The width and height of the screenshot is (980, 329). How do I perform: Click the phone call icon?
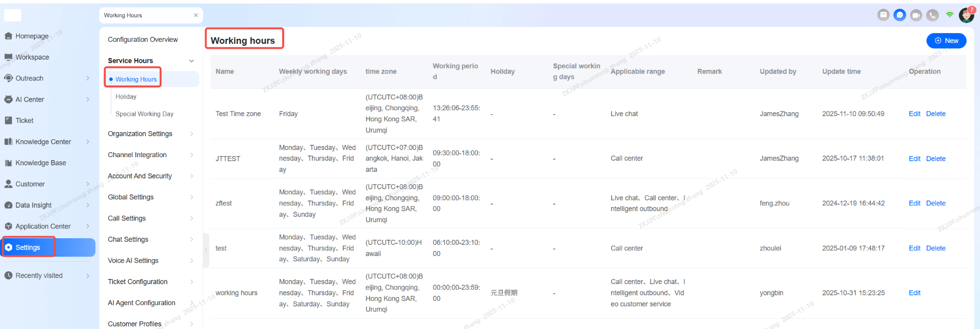pyautogui.click(x=933, y=15)
